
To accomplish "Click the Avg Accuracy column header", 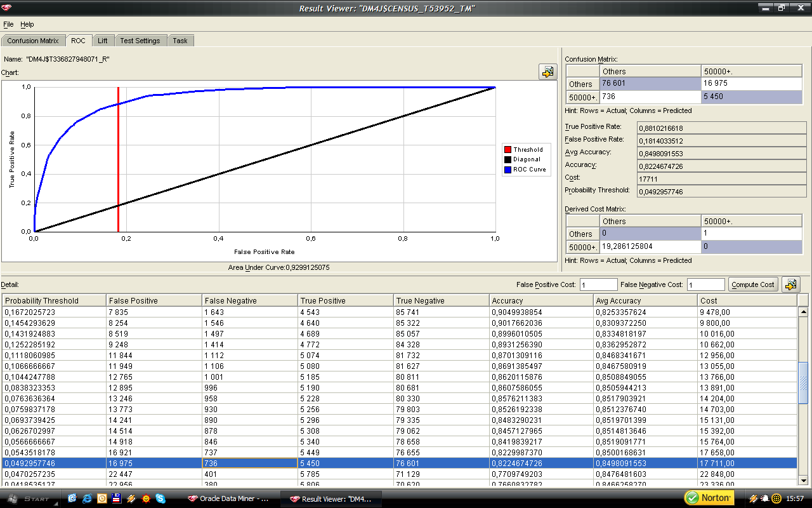I will coord(645,300).
